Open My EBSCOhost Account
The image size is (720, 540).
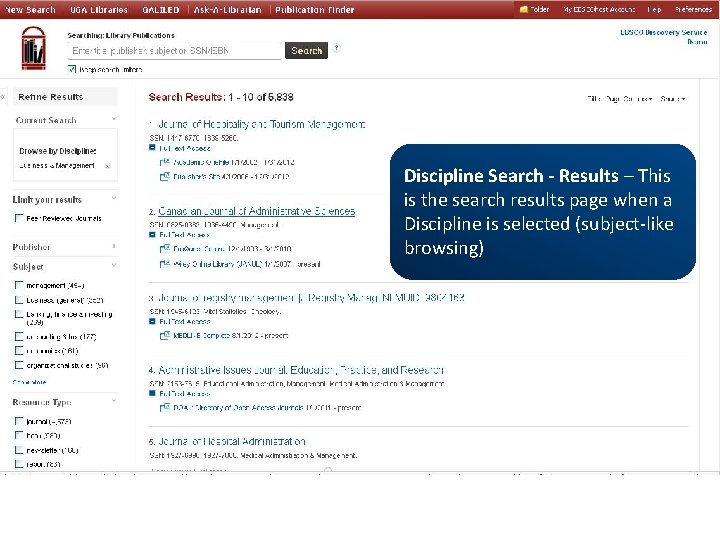click(x=599, y=9)
